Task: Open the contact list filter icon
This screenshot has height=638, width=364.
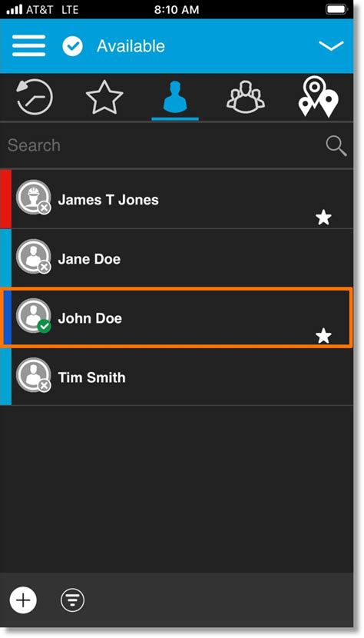Action: pos(72,600)
